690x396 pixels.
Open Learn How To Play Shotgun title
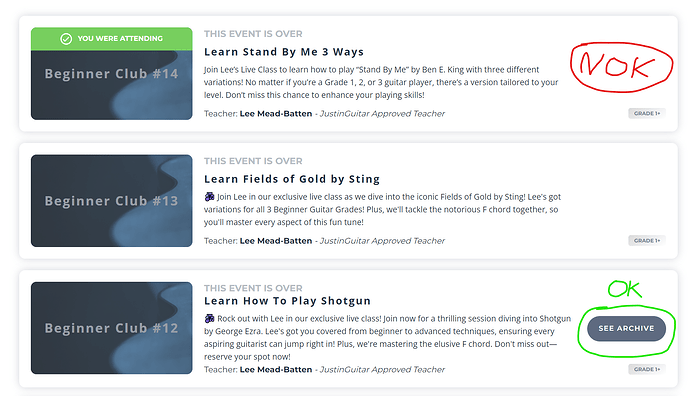coord(287,301)
